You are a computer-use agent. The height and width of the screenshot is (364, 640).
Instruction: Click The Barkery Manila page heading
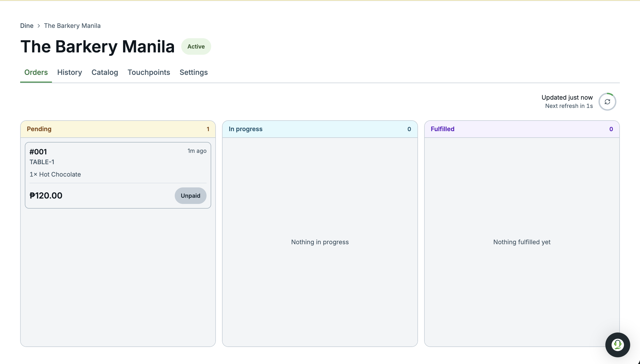click(97, 47)
